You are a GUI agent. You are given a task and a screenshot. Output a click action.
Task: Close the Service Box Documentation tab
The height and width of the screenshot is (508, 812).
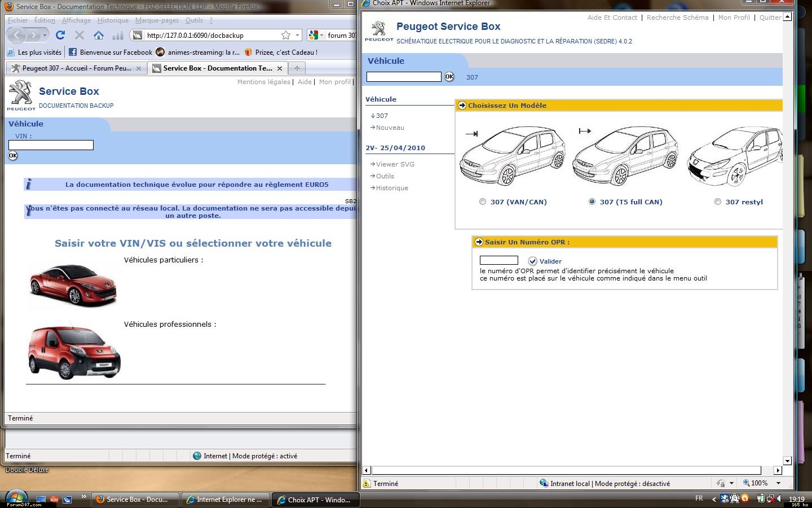pos(279,68)
